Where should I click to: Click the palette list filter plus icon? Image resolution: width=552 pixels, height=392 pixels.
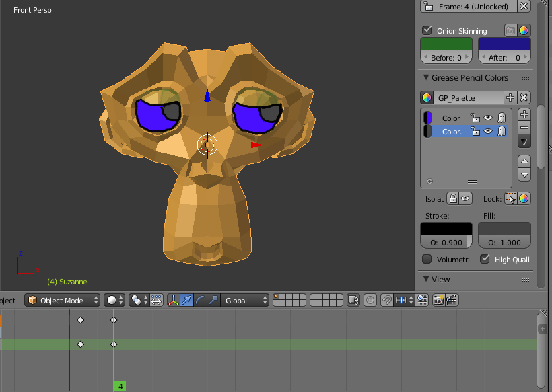(x=430, y=182)
